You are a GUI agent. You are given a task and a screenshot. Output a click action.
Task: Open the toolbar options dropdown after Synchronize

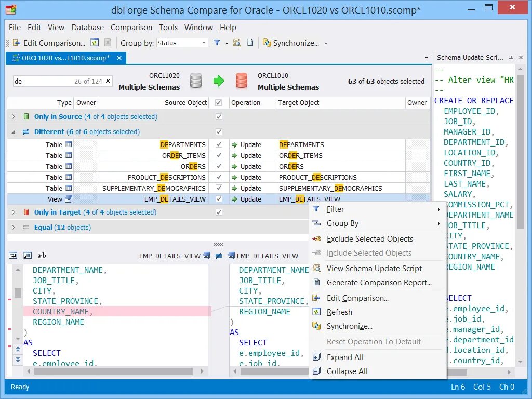pos(326,43)
